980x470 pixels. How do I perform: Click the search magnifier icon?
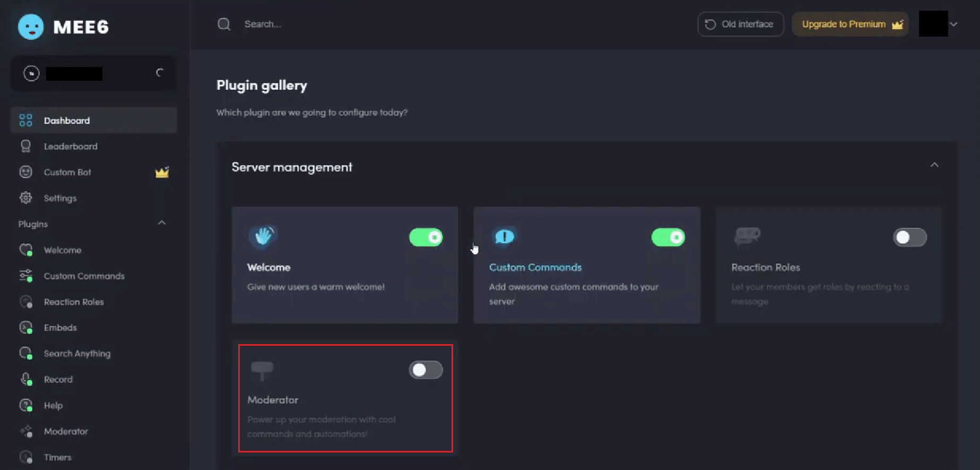(224, 24)
